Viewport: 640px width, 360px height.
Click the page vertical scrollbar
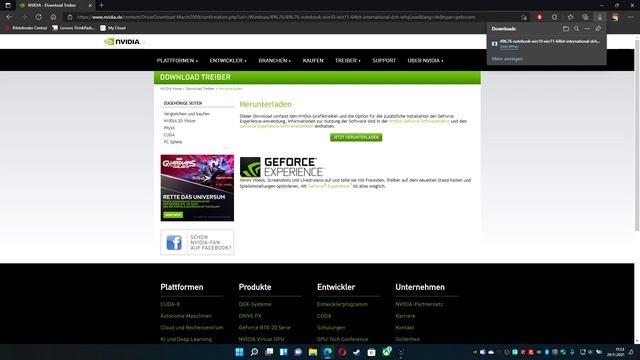click(637, 135)
